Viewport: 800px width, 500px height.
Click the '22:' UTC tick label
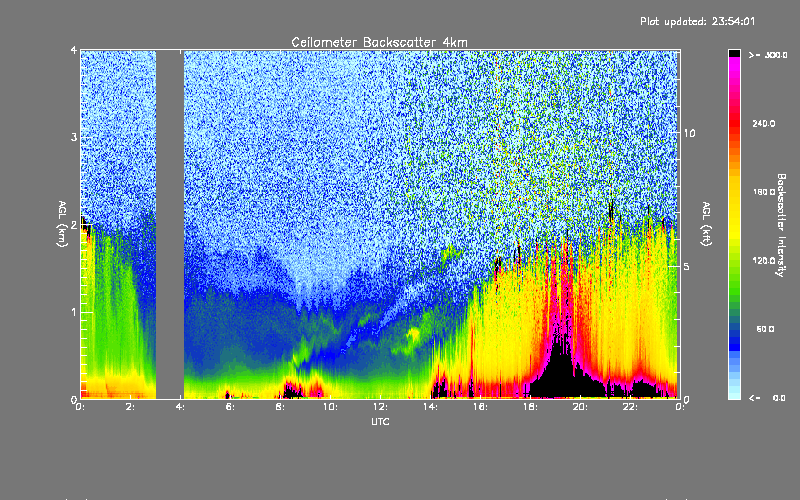pos(630,407)
